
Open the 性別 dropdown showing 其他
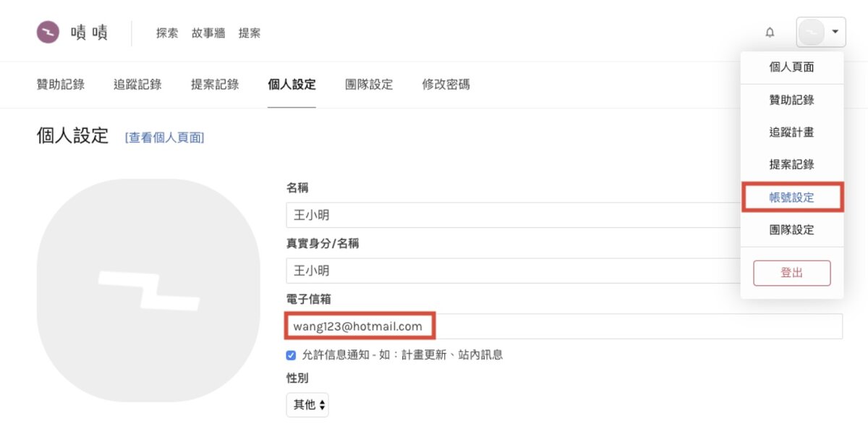pos(307,404)
